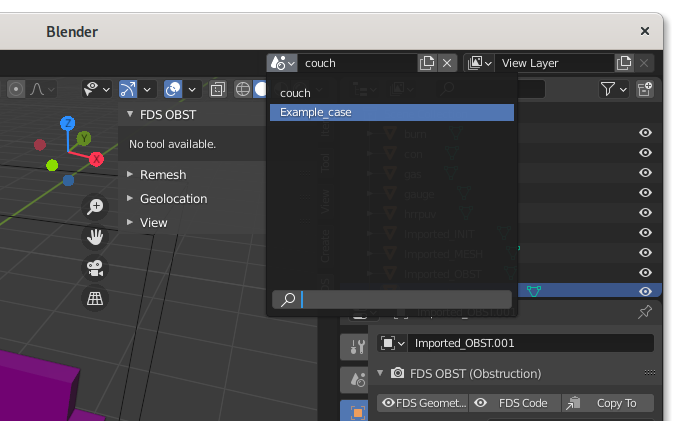Image resolution: width=682 pixels, height=421 pixels.
Task: Toggle eye icon of highlighted outliner row
Action: 645,292
